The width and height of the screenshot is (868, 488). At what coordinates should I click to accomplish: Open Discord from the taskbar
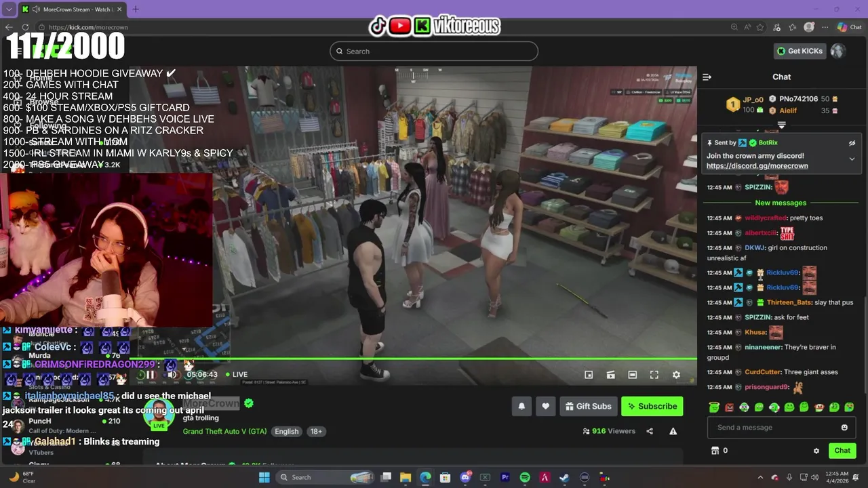point(465,477)
